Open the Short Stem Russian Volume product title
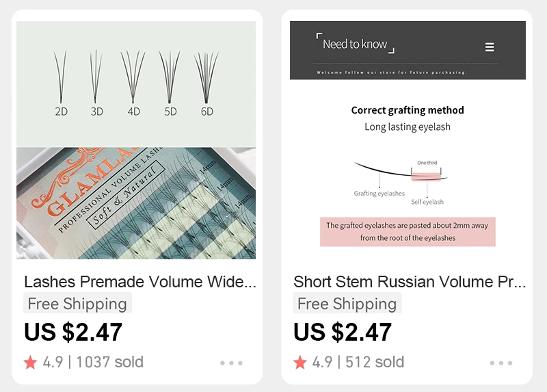Viewport: 547px width, 392px height. click(x=410, y=282)
